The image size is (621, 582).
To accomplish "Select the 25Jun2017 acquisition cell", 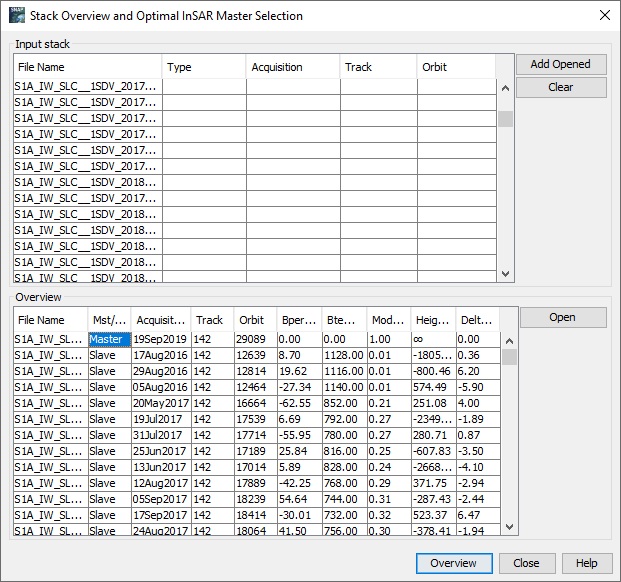I will pos(161,451).
